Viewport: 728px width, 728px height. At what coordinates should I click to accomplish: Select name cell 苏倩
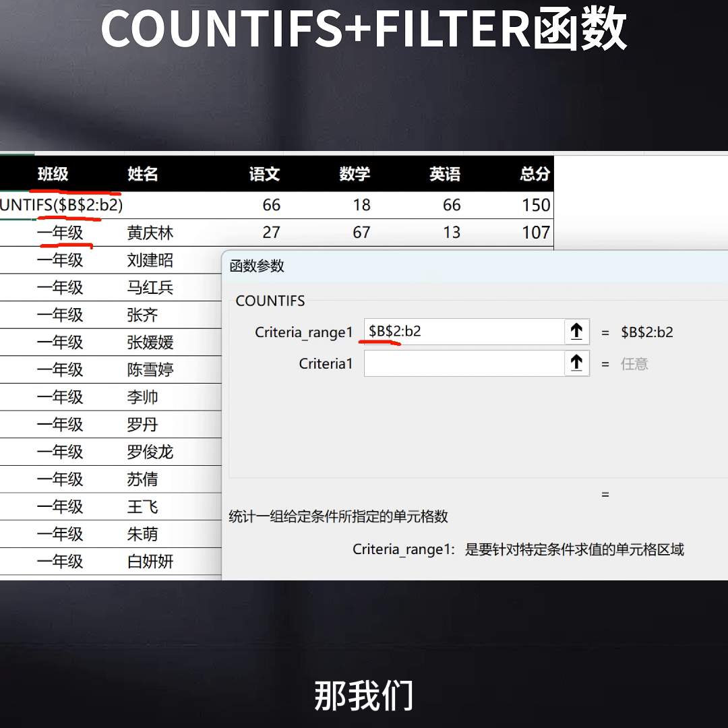point(142,479)
